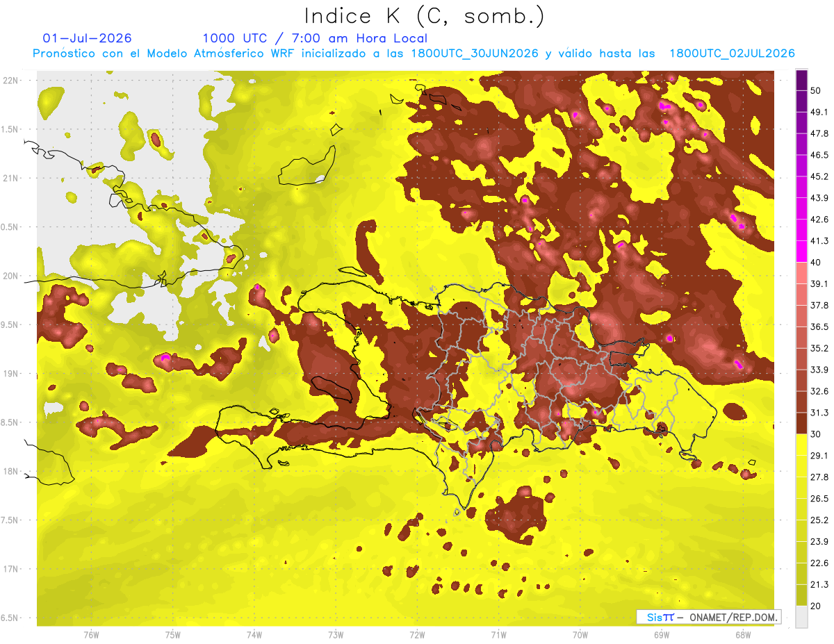The width and height of the screenshot is (834, 644).
Task: Click the "7.5N" latitude label
Action: pyautogui.click(x=9, y=520)
